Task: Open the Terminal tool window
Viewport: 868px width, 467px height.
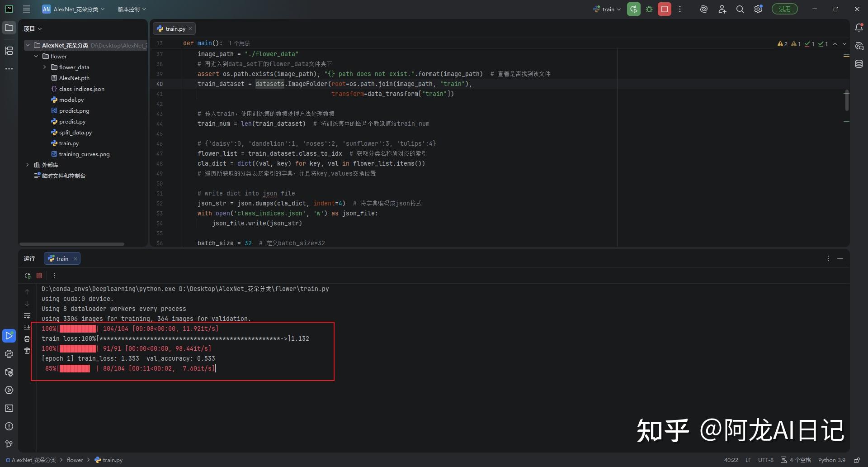Action: pos(9,408)
